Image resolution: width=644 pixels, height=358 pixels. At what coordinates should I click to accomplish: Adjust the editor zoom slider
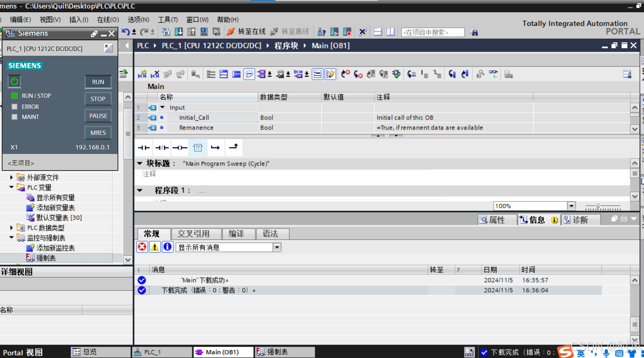pyautogui.click(x=598, y=206)
